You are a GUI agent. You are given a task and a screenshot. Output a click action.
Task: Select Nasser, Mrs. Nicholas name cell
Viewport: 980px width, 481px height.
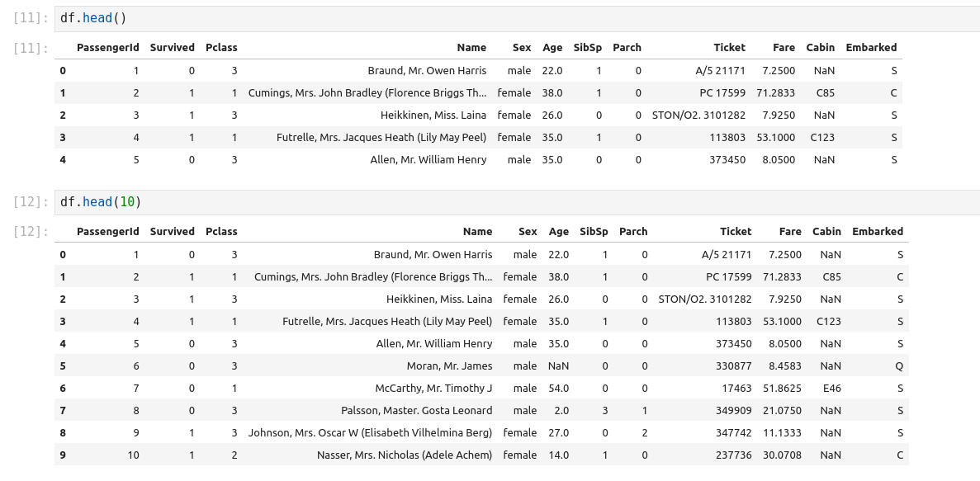(x=405, y=455)
